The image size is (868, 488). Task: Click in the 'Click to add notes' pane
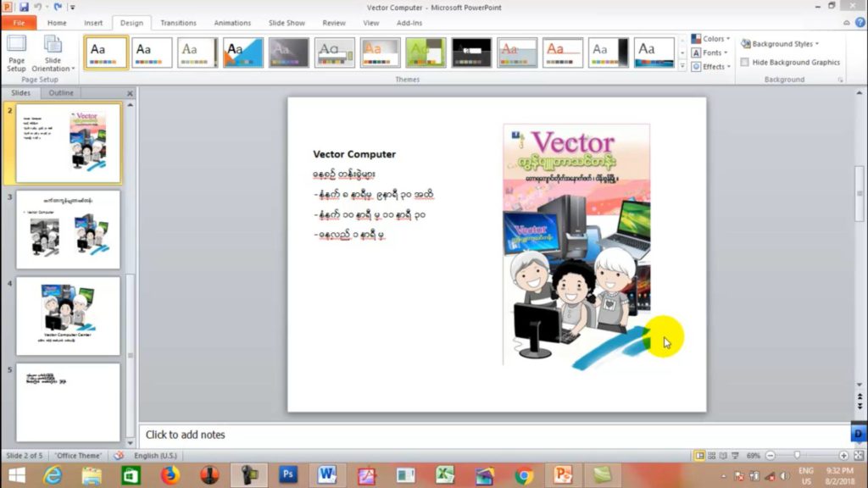(x=494, y=435)
